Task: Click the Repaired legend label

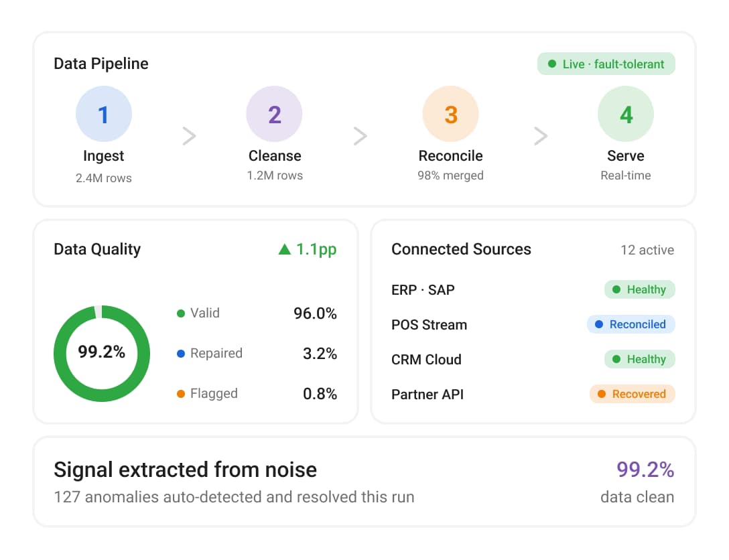Action: (216, 353)
